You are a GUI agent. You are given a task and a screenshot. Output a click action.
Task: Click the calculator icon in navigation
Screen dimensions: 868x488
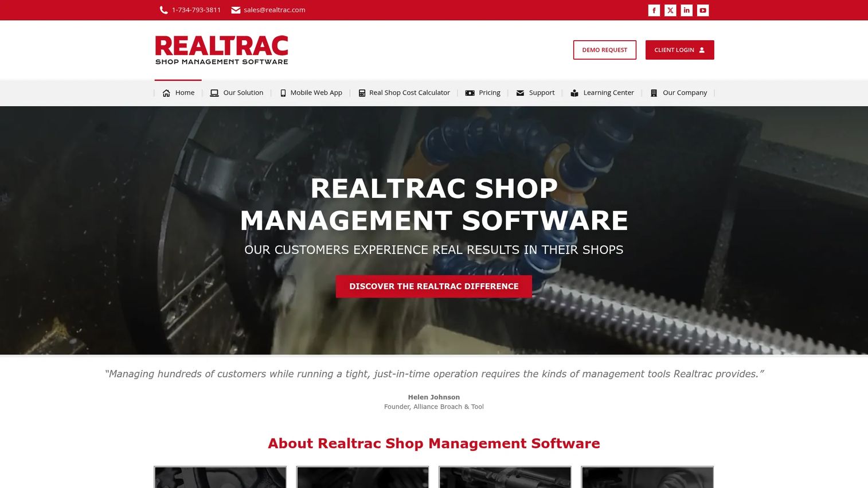tap(362, 93)
